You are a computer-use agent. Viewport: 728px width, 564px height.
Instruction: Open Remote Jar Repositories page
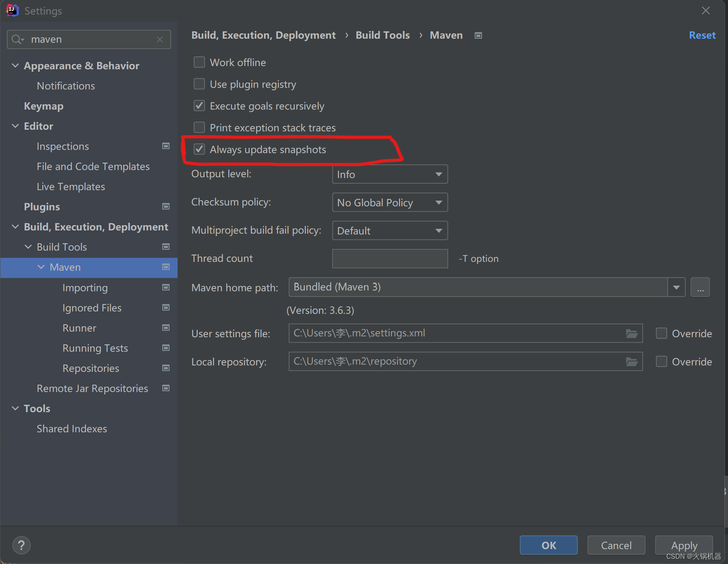tap(92, 388)
